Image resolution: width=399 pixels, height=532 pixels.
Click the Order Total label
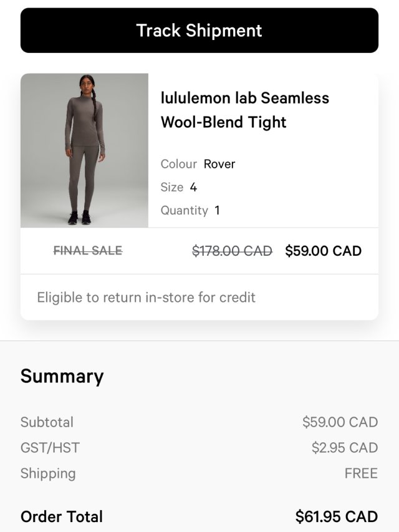pos(62,516)
